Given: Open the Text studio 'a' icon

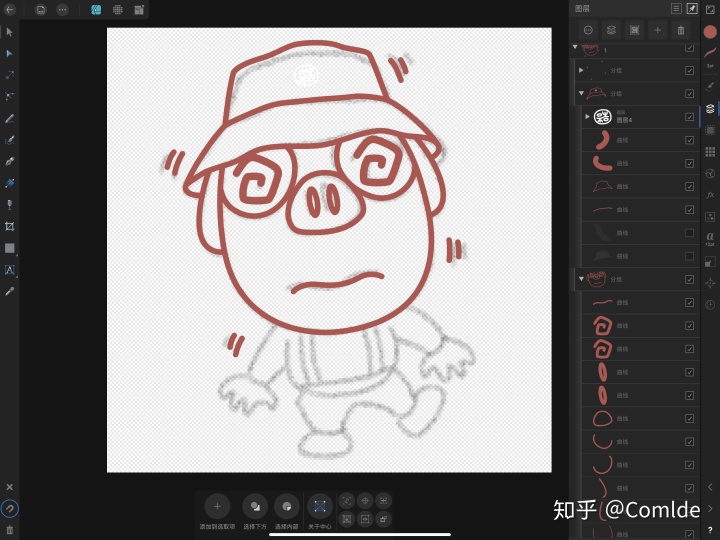Looking at the screenshot, I should pyautogui.click(x=710, y=238).
